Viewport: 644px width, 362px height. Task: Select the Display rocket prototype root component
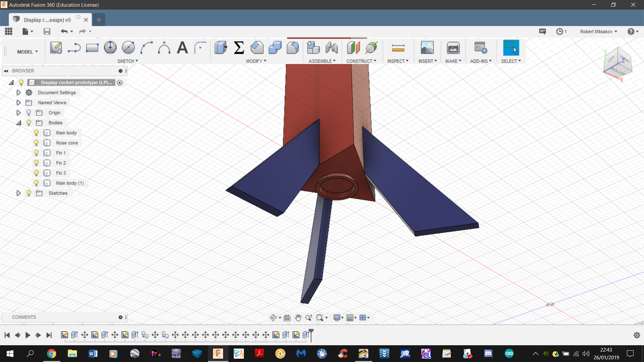[76, 82]
